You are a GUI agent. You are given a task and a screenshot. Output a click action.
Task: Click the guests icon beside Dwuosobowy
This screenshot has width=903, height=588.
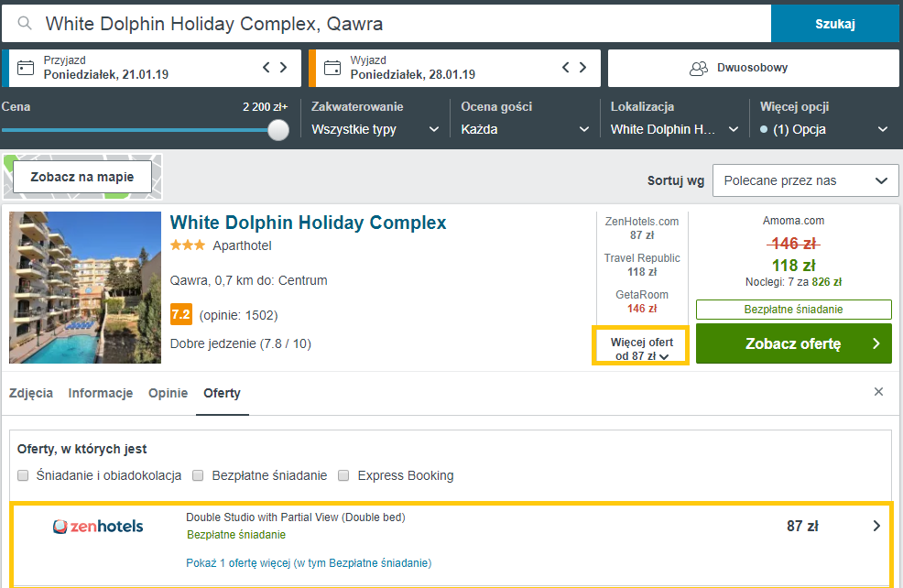pyautogui.click(x=699, y=69)
